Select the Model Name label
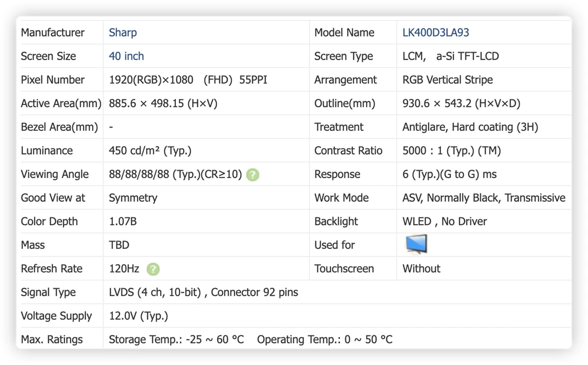 tap(344, 33)
